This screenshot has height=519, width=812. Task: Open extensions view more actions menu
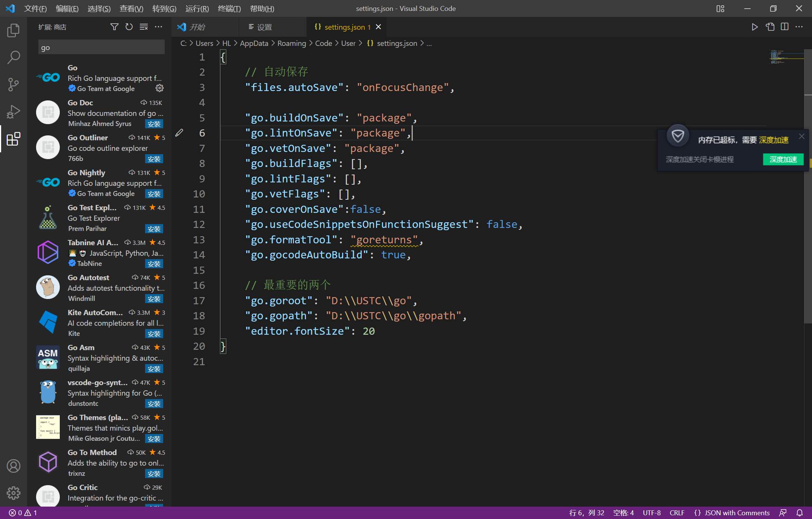(159, 27)
